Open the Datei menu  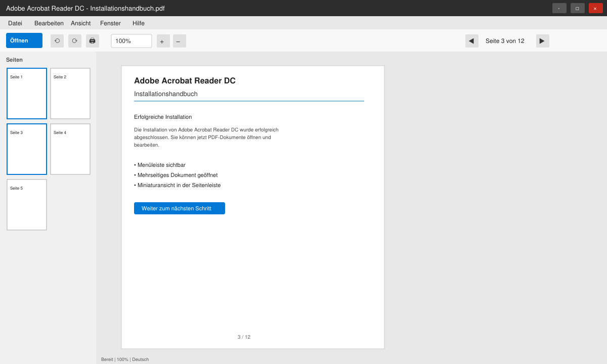[15, 23]
